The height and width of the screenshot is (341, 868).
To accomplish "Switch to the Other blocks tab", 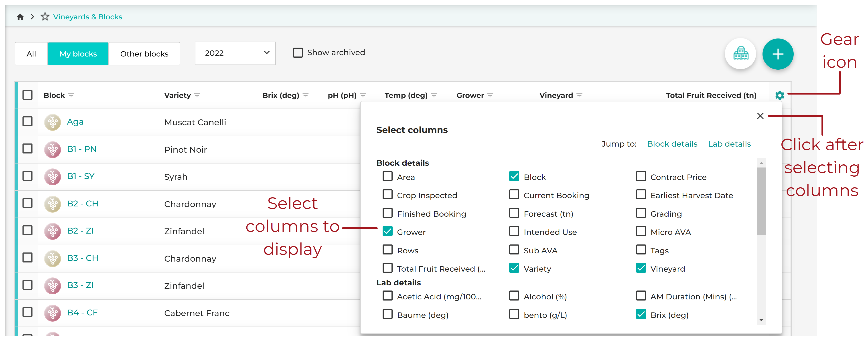I will 144,54.
